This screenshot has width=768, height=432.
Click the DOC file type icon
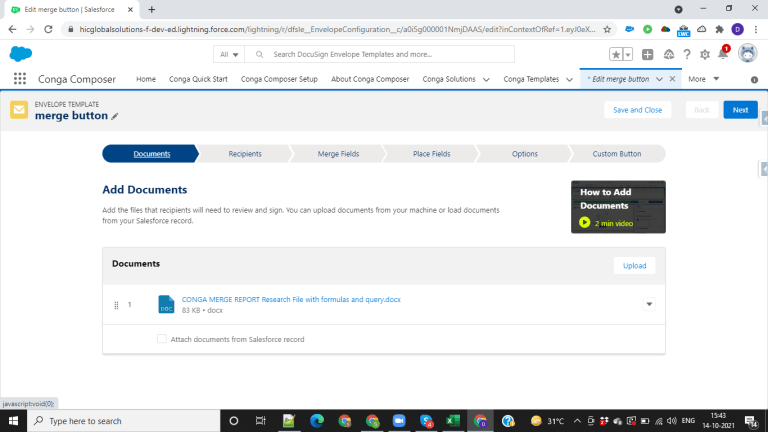coord(166,304)
